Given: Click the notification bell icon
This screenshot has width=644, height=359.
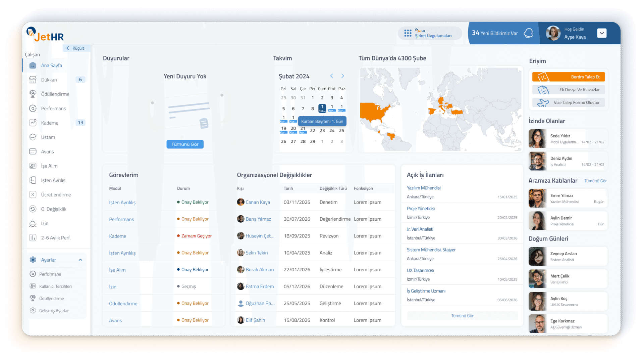Looking at the screenshot, I should [x=528, y=33].
